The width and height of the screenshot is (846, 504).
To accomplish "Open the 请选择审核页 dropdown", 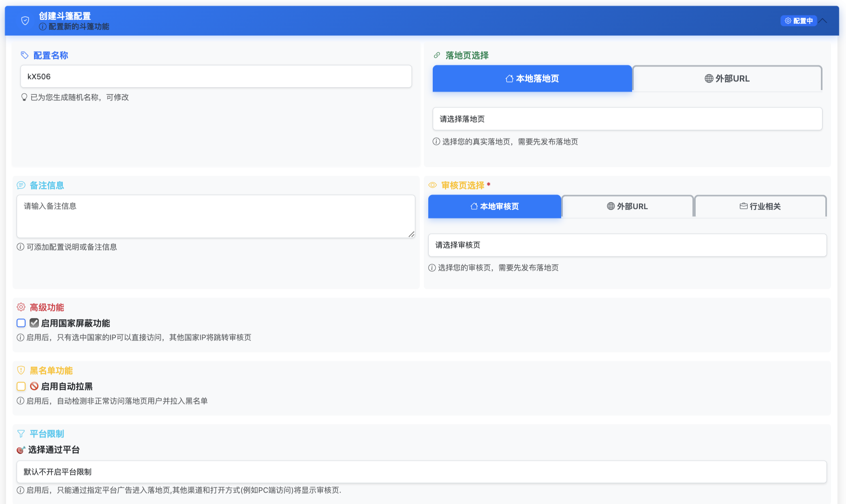I will 627,245.
